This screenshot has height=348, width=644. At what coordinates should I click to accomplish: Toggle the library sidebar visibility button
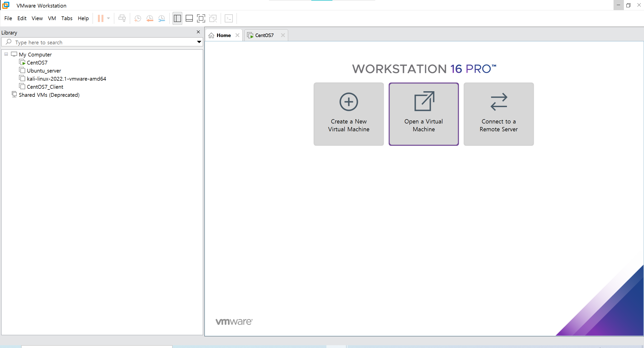click(177, 18)
